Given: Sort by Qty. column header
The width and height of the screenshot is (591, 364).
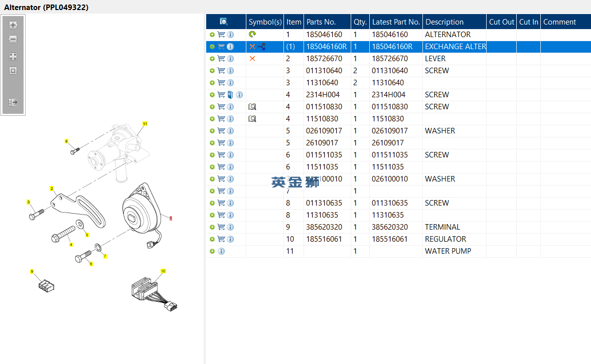Looking at the screenshot, I should click(x=360, y=22).
